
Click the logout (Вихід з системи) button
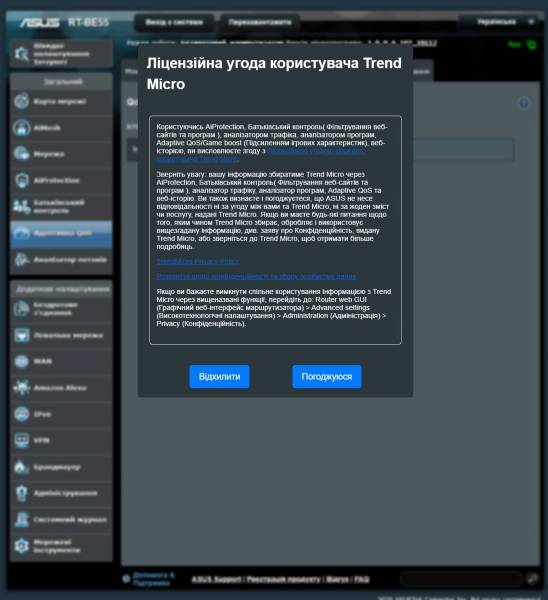(x=174, y=22)
